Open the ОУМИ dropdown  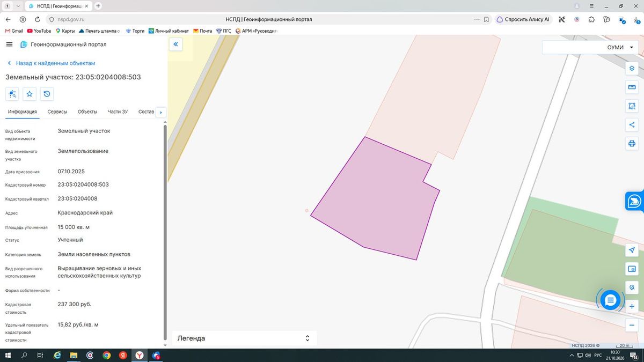(x=590, y=47)
